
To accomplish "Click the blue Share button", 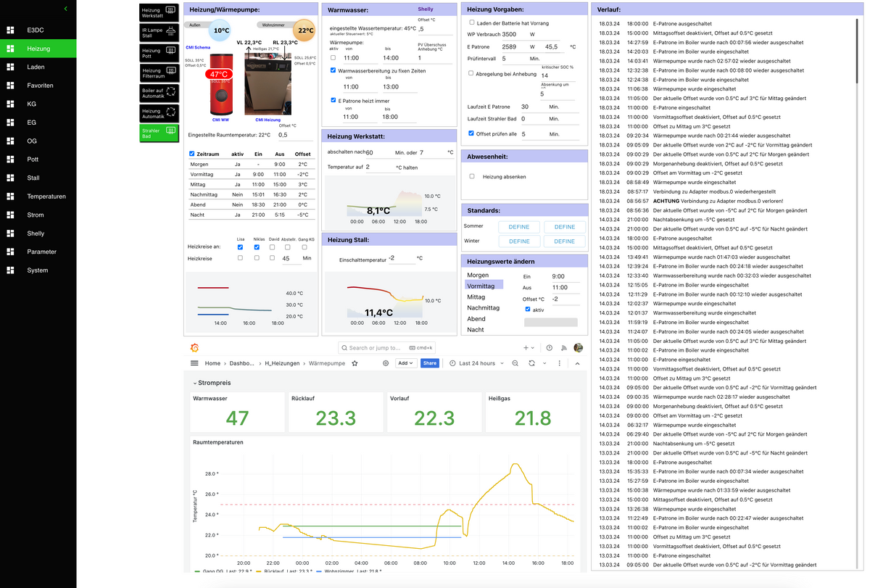I will (430, 363).
